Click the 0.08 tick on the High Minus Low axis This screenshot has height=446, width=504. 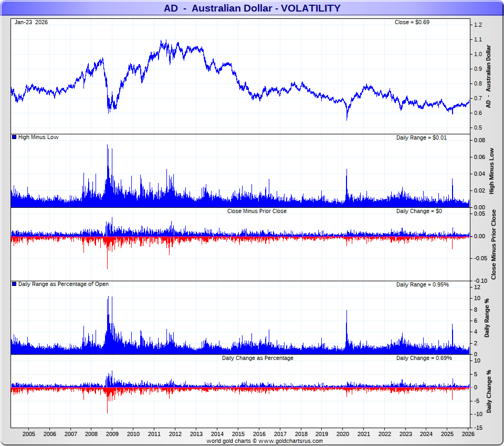(479, 141)
